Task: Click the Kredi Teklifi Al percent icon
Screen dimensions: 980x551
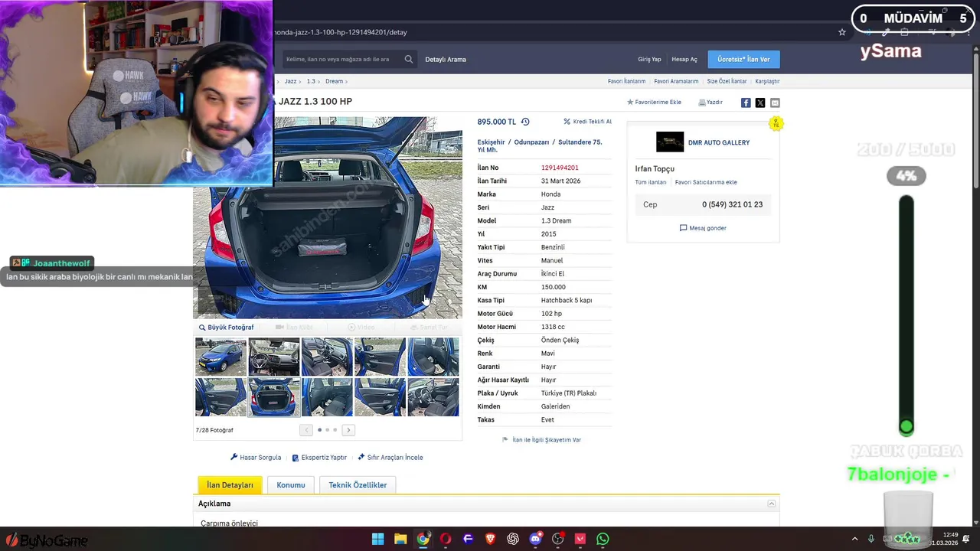Action: tap(567, 122)
